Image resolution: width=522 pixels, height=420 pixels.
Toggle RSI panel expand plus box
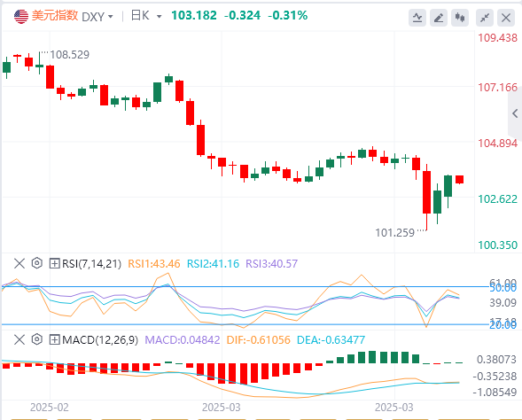point(54,263)
